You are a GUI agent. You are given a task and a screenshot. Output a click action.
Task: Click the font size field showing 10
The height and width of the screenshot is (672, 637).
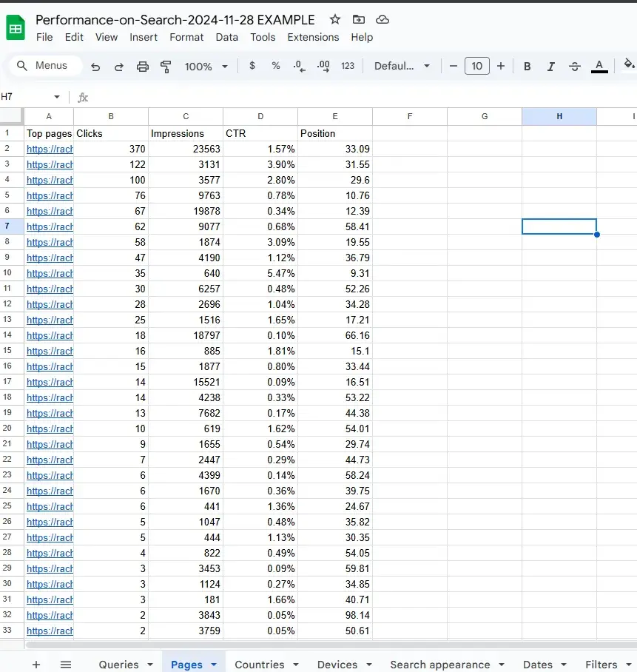click(x=476, y=66)
